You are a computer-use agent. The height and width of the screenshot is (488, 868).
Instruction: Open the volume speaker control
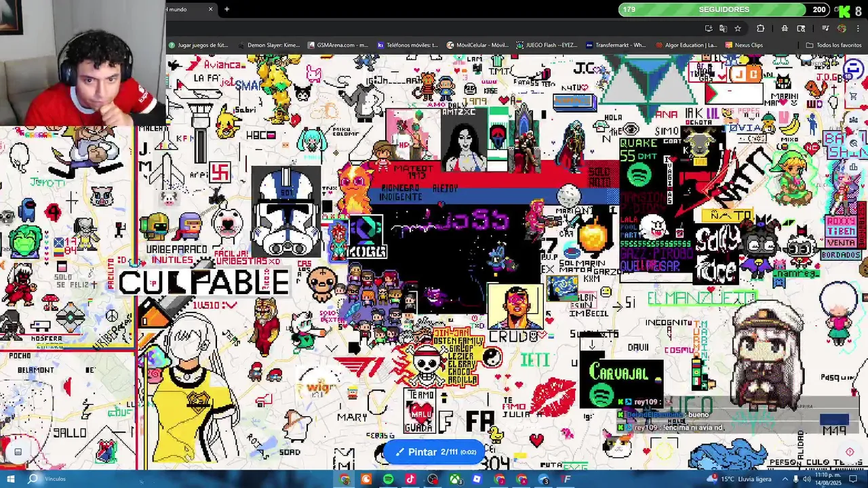[x=807, y=480]
